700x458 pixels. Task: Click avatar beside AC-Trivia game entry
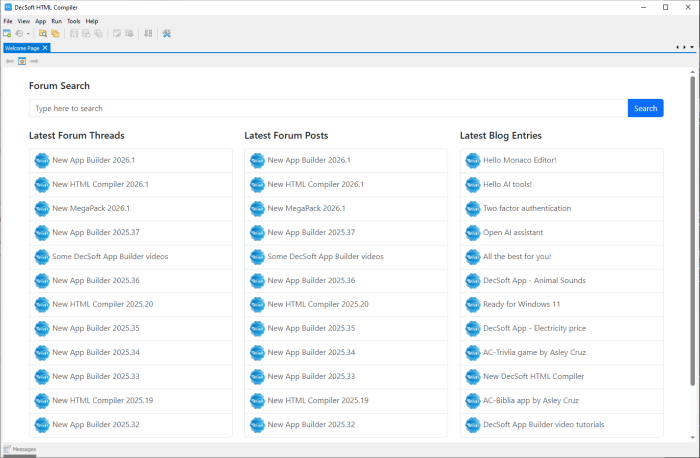pos(473,353)
